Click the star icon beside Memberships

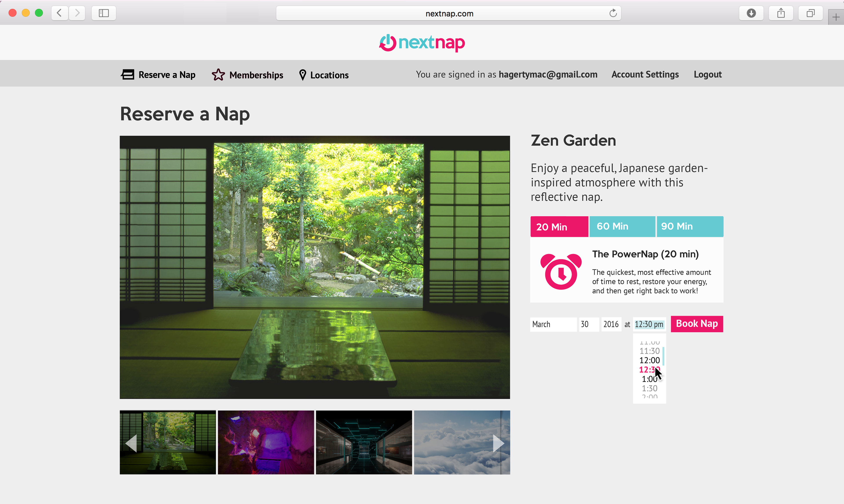tap(218, 75)
